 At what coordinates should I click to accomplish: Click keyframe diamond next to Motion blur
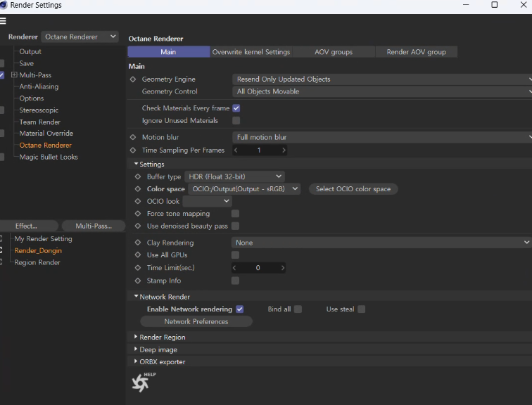pyautogui.click(x=133, y=137)
